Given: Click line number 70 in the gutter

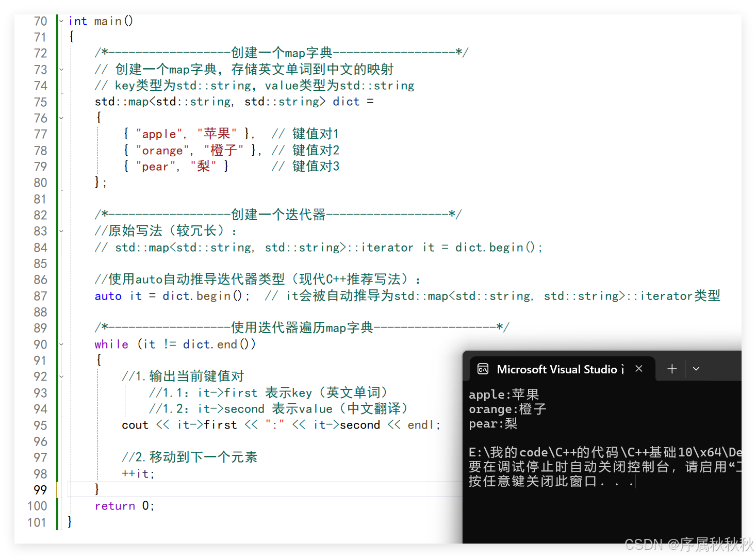Looking at the screenshot, I should (40, 21).
